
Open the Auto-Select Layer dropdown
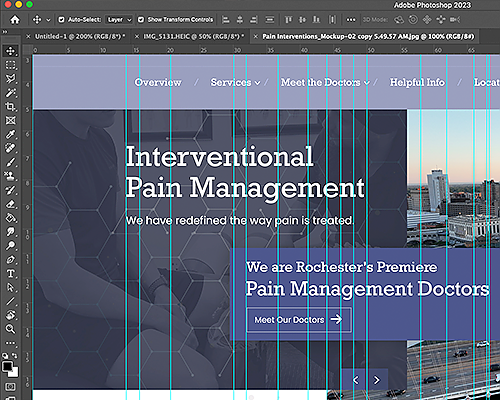coord(119,20)
